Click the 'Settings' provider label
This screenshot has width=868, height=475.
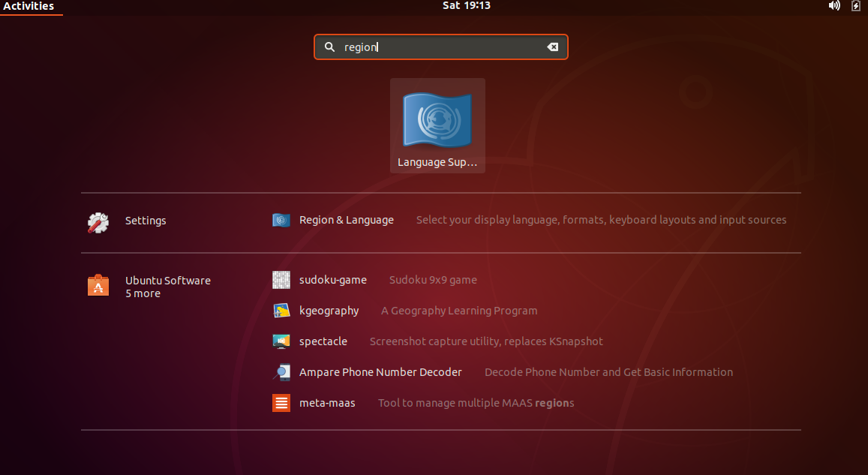[146, 221]
